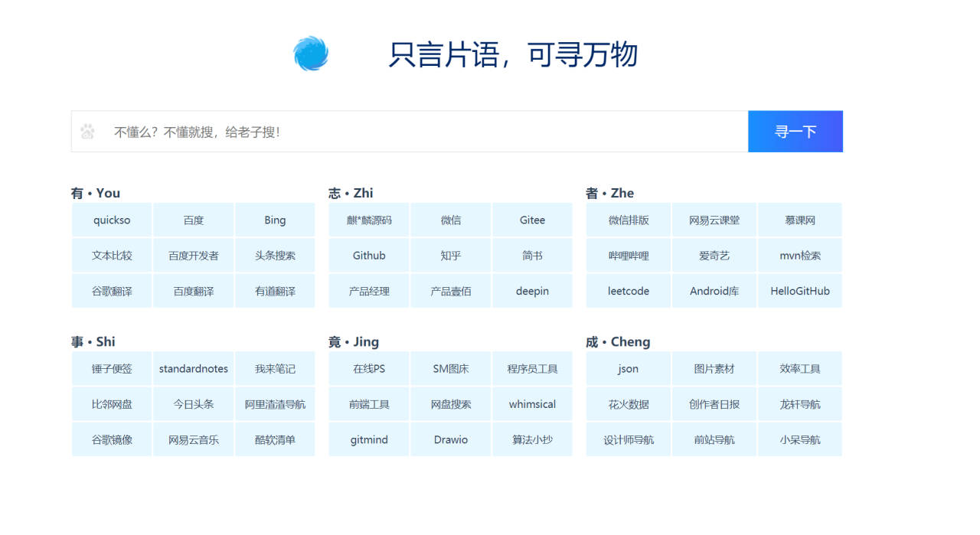Screen dimensions: 980x535
Task: Open the 图片素材 link
Action: point(714,368)
